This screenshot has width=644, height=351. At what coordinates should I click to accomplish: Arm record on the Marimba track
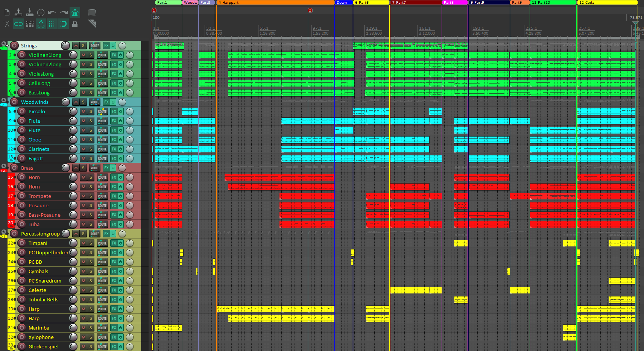pos(22,328)
